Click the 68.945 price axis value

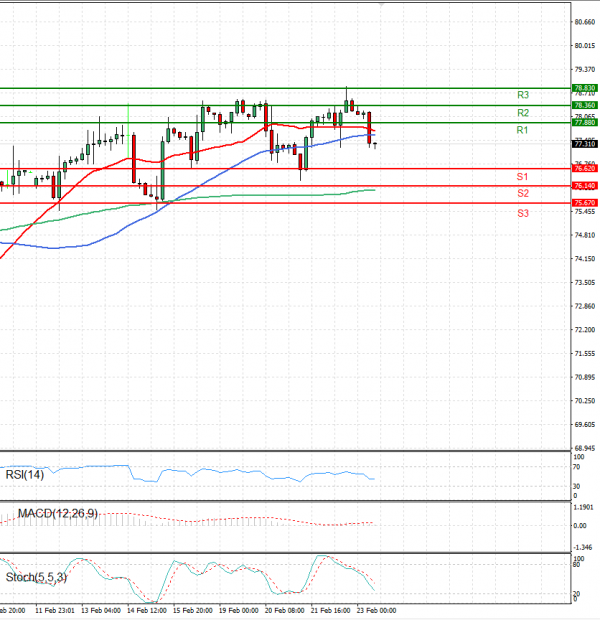coord(585,448)
